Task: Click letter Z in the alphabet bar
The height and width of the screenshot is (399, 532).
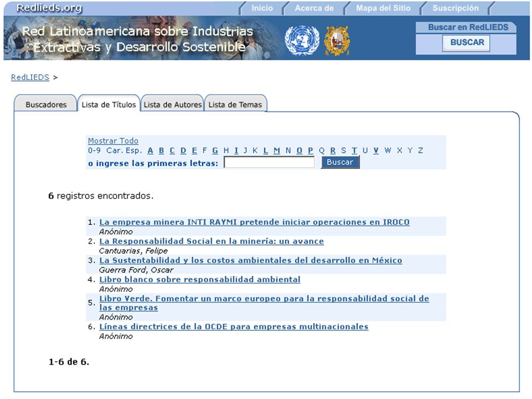Action: 421,151
